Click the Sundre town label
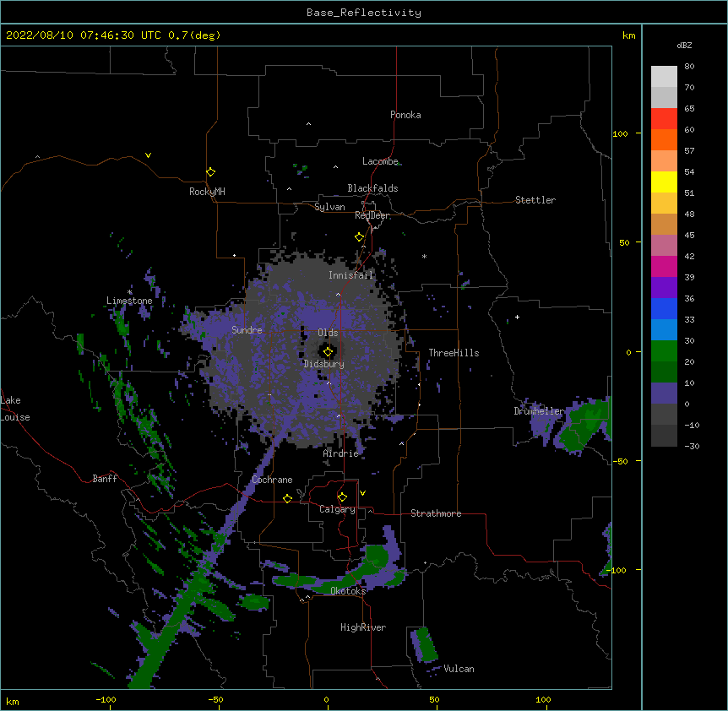This screenshot has width=728, height=711. click(x=247, y=330)
